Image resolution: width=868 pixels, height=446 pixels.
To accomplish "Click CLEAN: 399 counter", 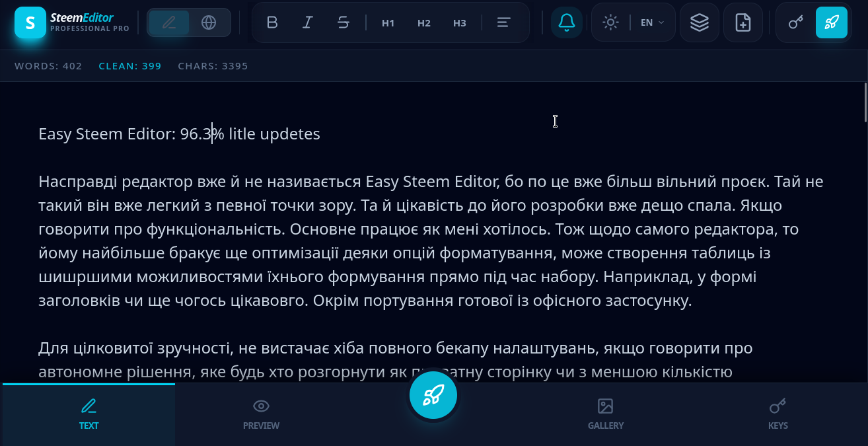I will coord(130,66).
